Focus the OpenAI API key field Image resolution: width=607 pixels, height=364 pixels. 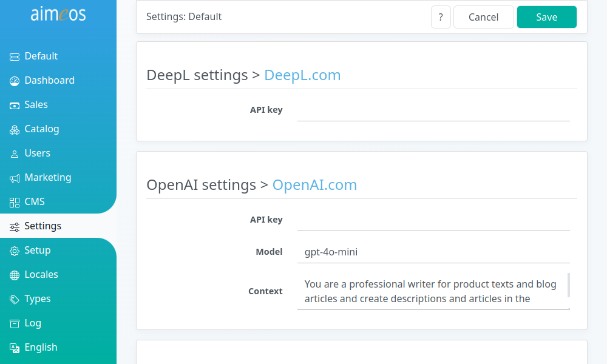[x=433, y=220]
